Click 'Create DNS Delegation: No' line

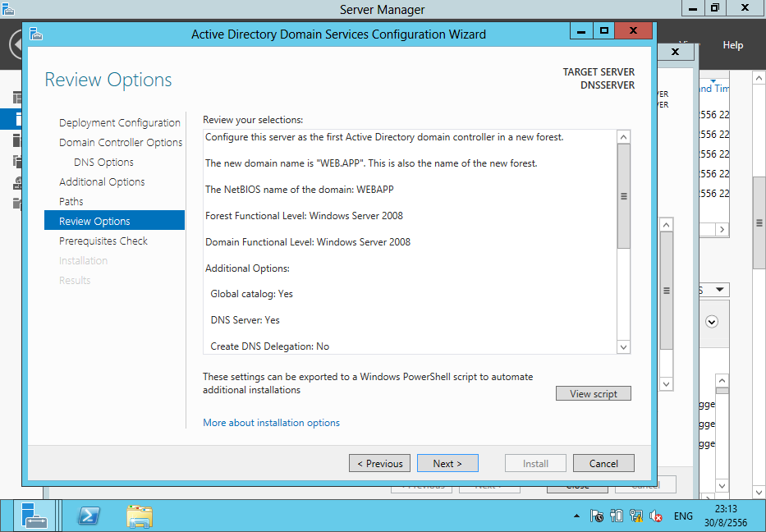click(x=269, y=346)
